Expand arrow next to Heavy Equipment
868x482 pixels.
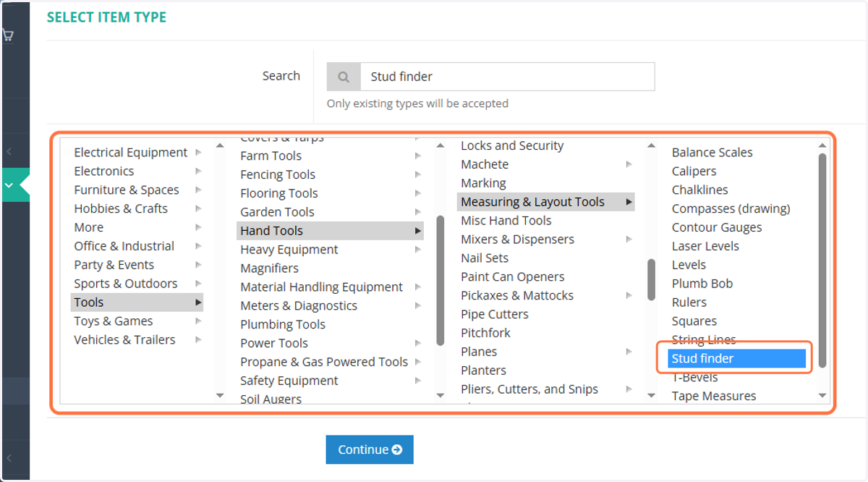point(418,250)
